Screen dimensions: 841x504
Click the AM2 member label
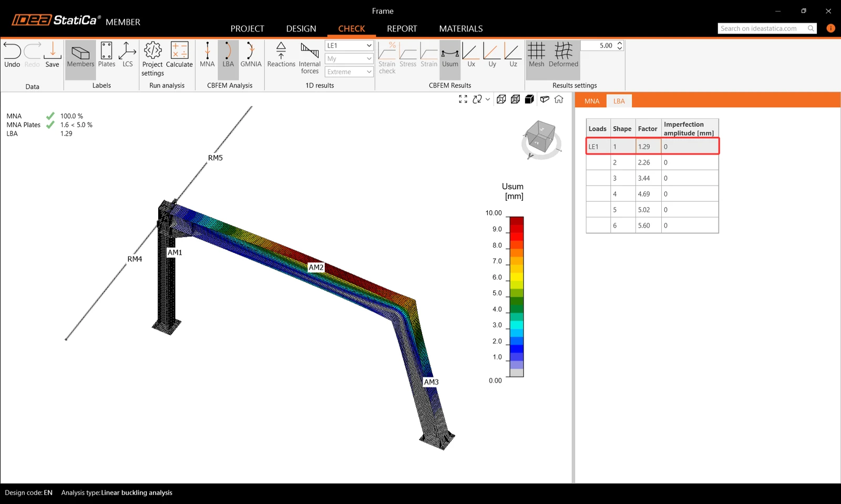coord(316,268)
